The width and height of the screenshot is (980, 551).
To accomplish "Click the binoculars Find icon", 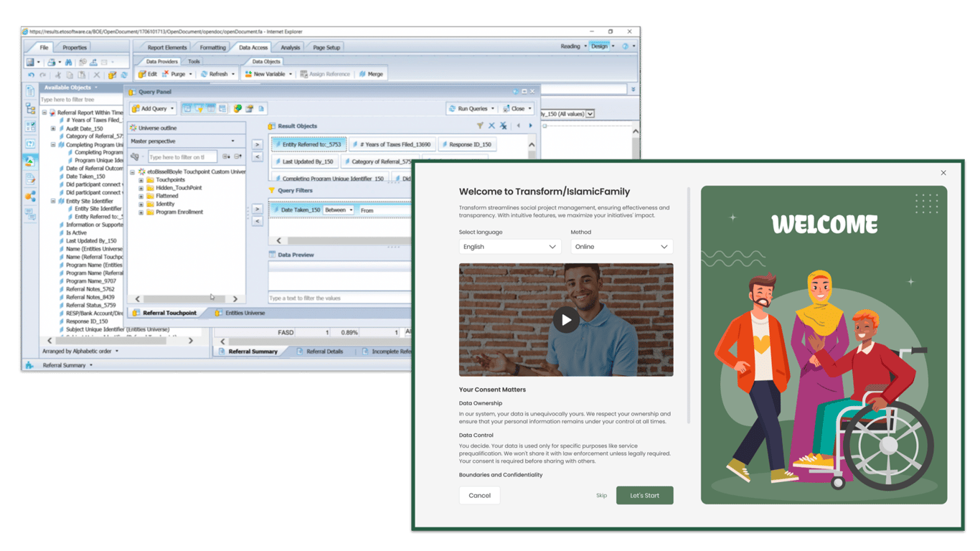I will [69, 62].
